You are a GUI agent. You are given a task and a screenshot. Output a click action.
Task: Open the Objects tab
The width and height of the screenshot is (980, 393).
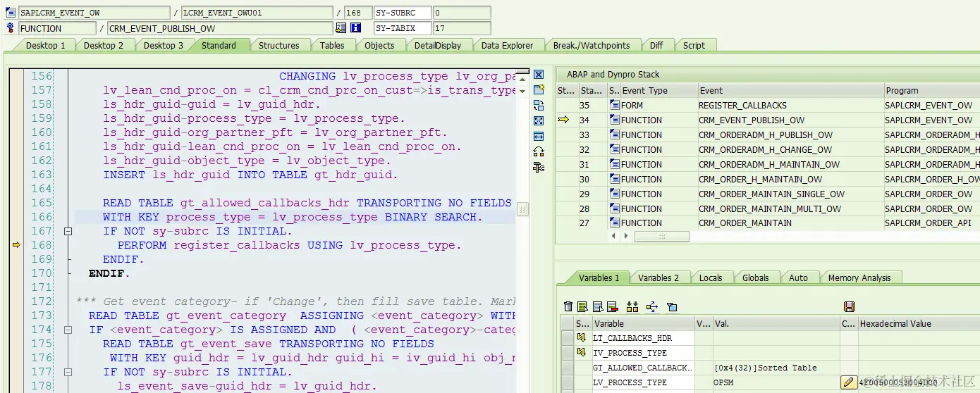(379, 45)
